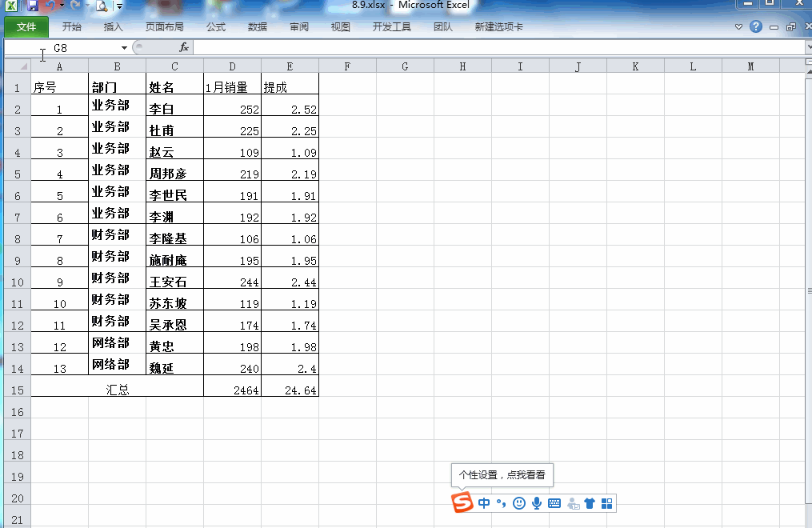Click the Sogou emoji icon
This screenshot has width=812, height=528.
point(519,502)
